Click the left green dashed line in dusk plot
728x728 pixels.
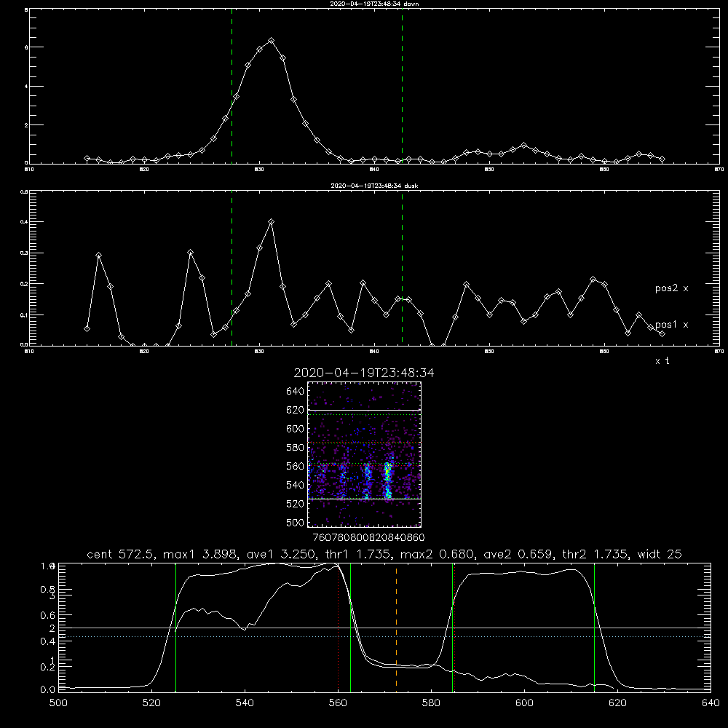[x=232, y=269]
